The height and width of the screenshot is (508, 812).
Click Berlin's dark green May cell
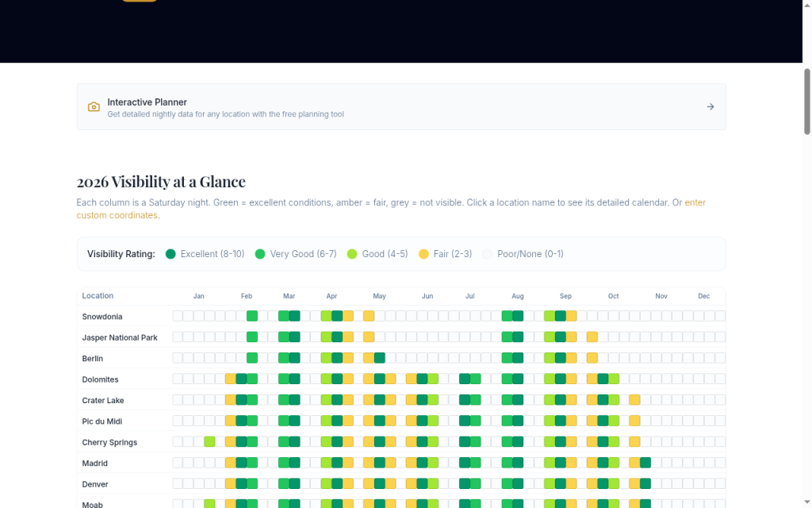point(380,358)
